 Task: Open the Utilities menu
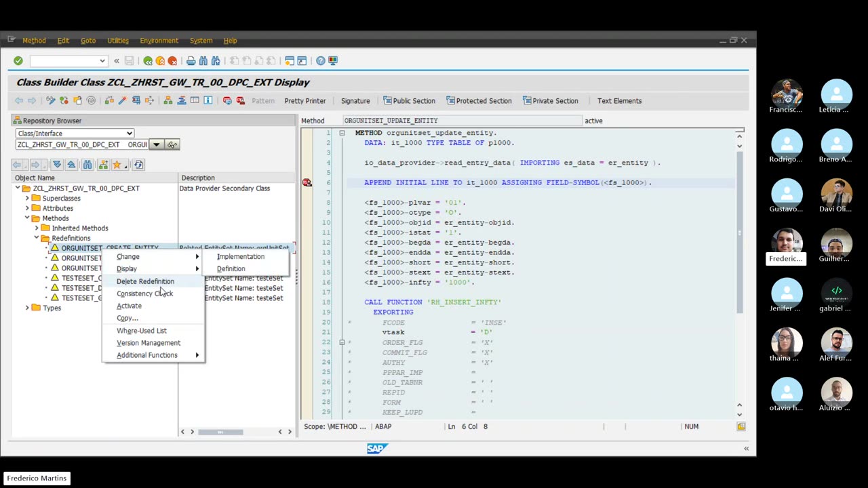(x=118, y=41)
